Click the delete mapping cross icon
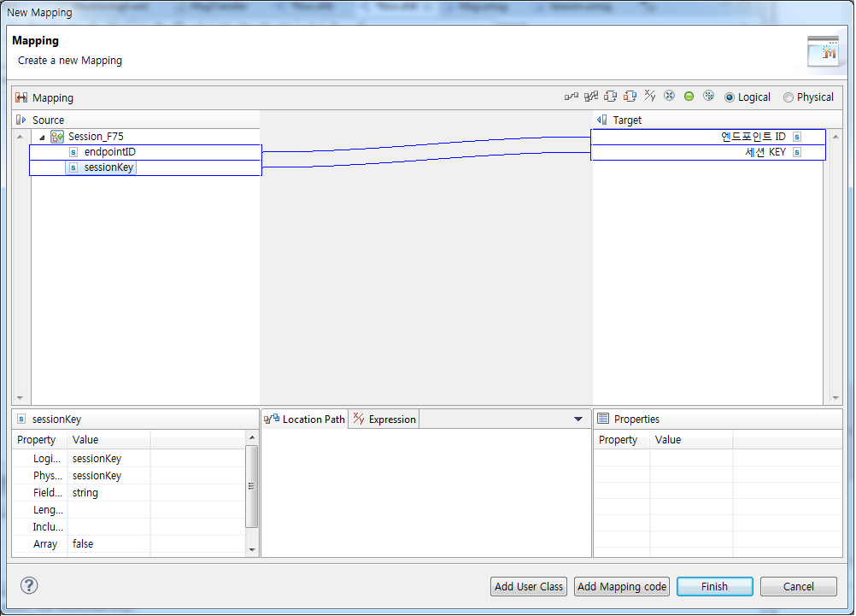The image size is (856, 616). tap(670, 96)
